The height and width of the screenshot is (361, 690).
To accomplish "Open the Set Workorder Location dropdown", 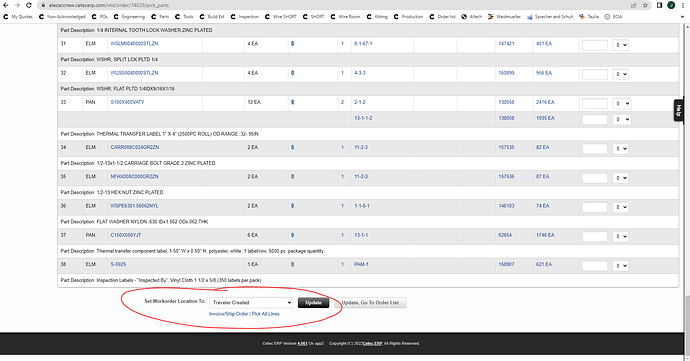I will [x=251, y=302].
